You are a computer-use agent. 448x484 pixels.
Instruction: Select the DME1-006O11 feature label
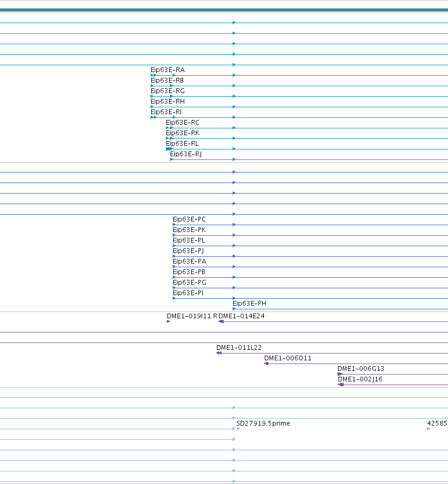point(287,358)
